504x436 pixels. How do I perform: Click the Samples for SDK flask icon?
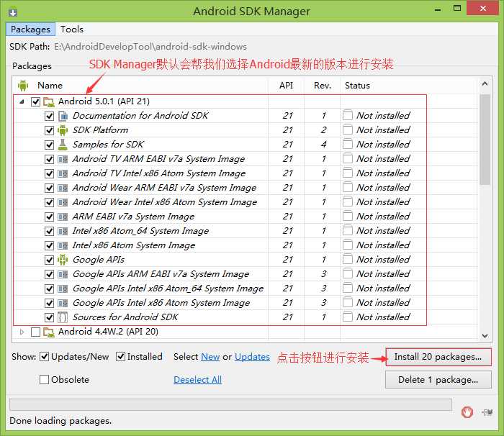[63, 145]
